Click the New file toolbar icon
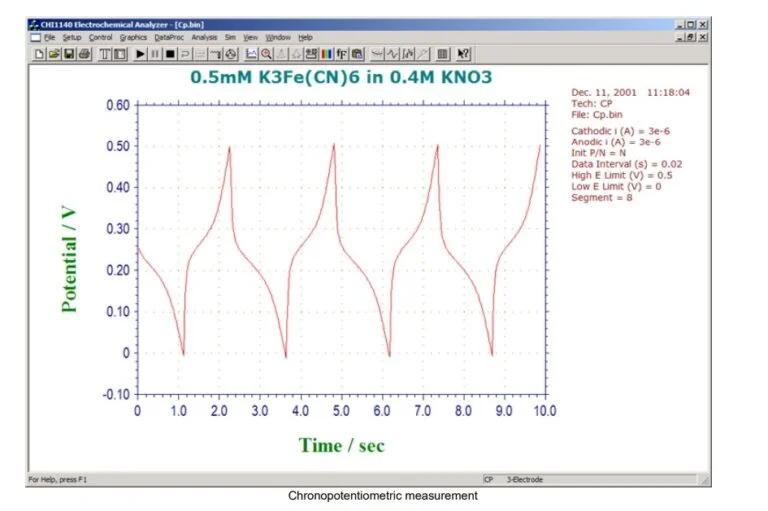Viewport: 768px width, 511px height. 40,52
